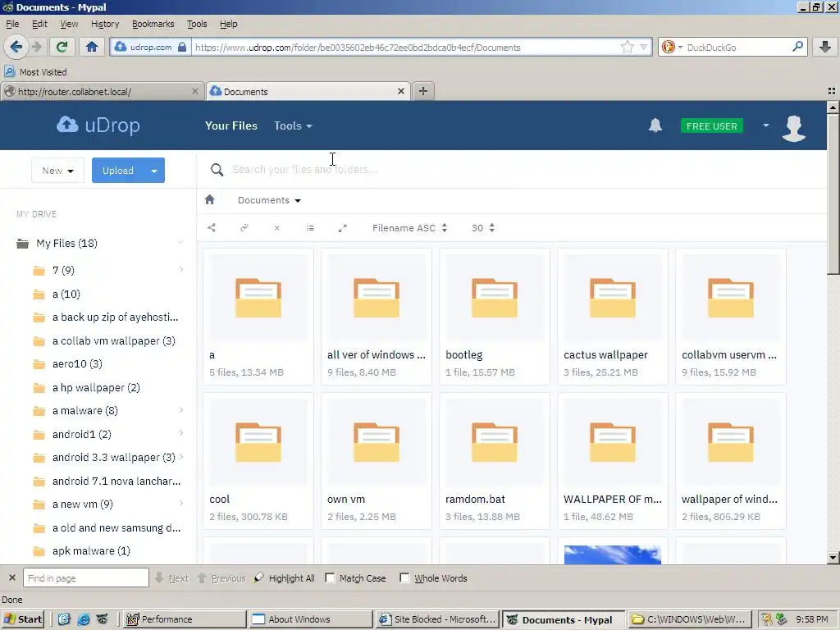Open the browser home page icon
The height and width of the screenshot is (630, 840).
click(92, 47)
